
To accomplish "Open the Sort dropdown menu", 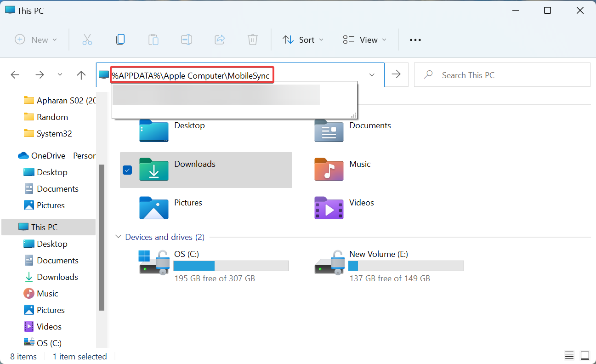I will pyautogui.click(x=303, y=40).
